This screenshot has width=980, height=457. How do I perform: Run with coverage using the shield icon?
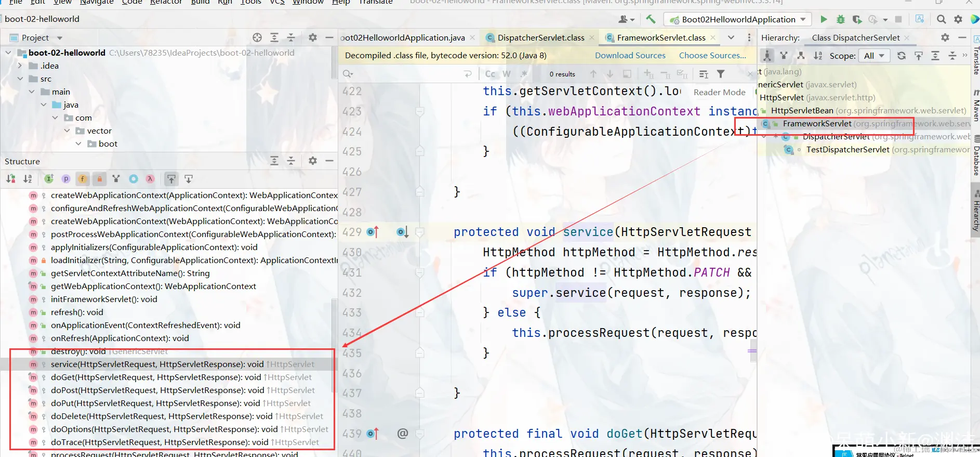[857, 19]
